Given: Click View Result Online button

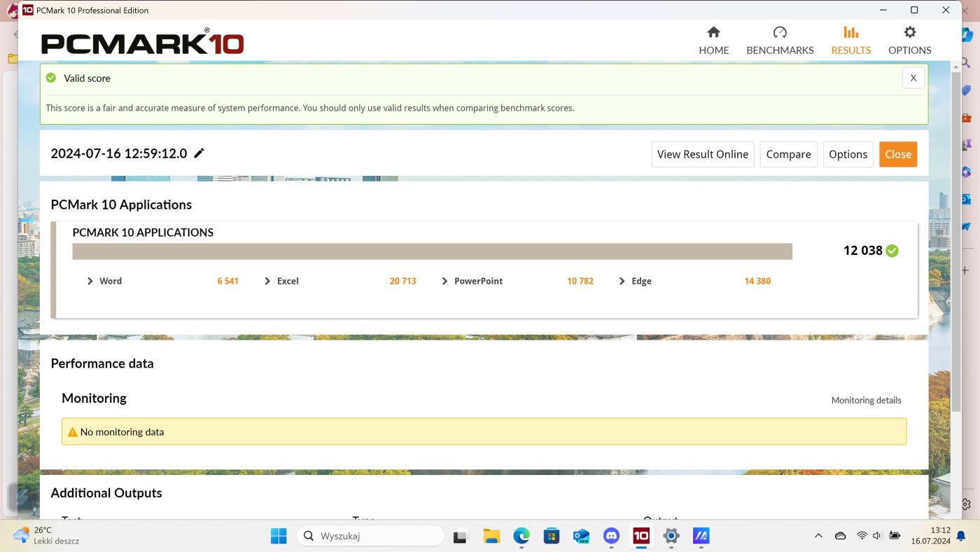Looking at the screenshot, I should [703, 154].
